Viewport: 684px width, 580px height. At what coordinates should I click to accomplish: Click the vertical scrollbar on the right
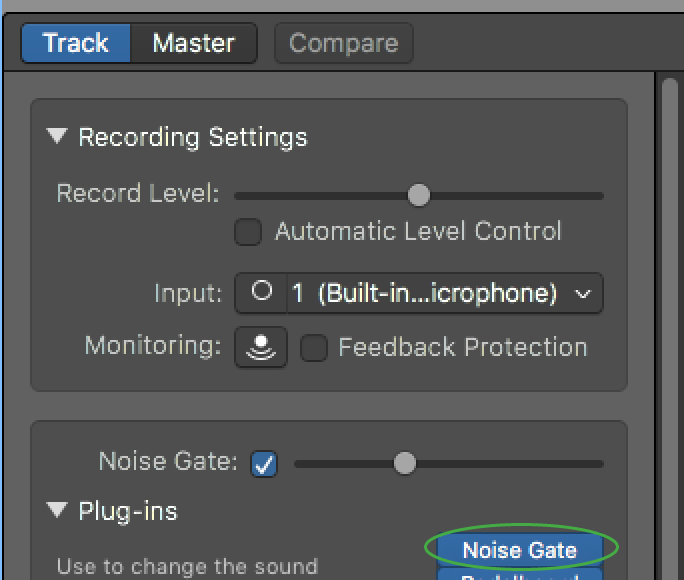tap(670, 300)
